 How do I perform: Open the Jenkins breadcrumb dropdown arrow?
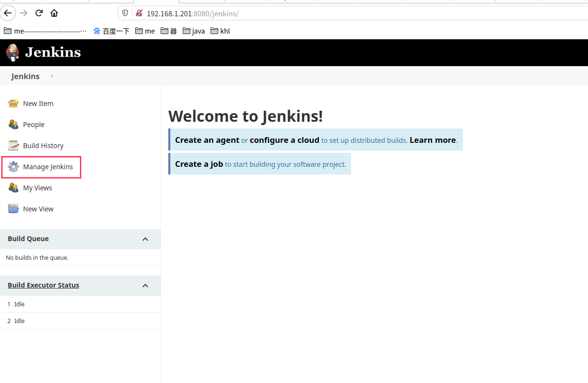point(52,76)
